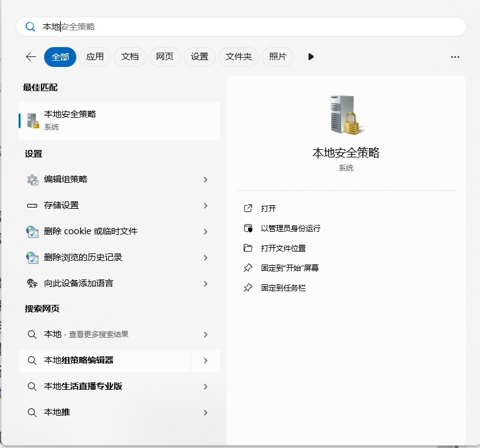The image size is (480, 448).
Task: Click the three-dot more options icon
Action: (x=455, y=57)
